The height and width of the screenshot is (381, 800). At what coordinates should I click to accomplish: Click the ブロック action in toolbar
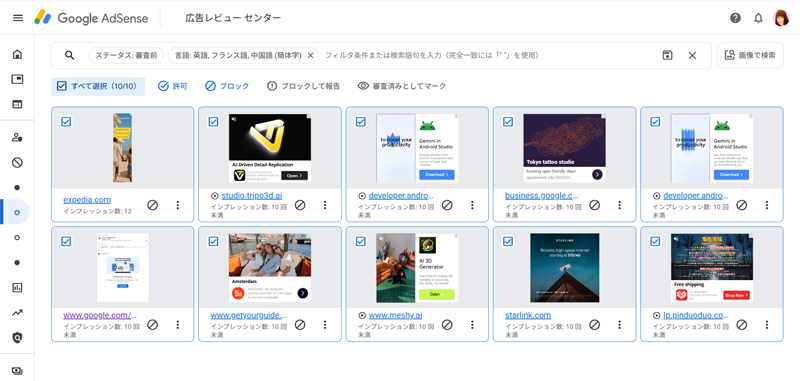[x=227, y=86]
